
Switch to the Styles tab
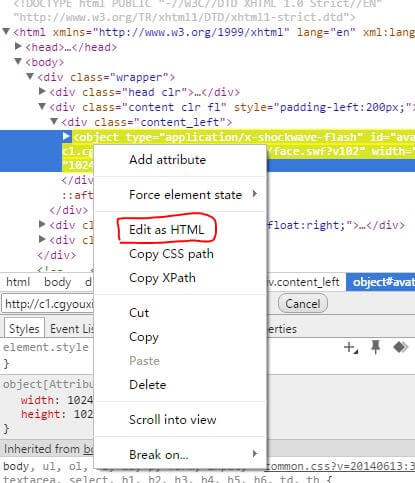tap(24, 329)
